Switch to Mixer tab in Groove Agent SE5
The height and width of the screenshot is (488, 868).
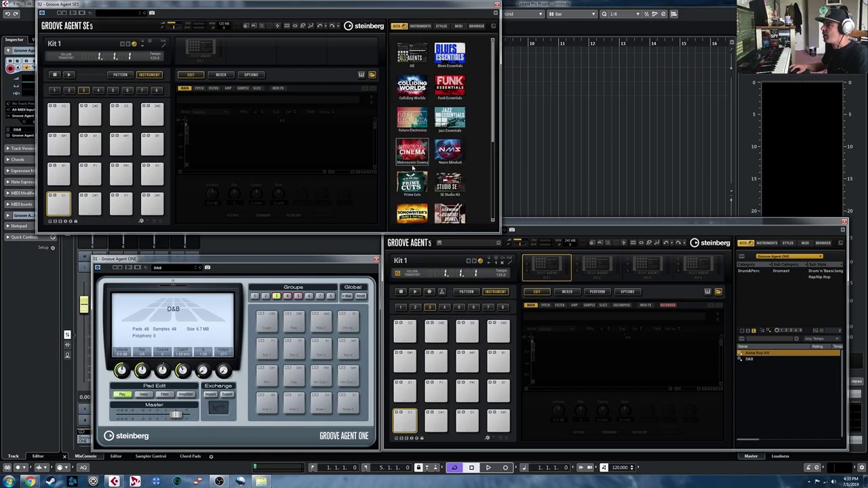[221, 75]
